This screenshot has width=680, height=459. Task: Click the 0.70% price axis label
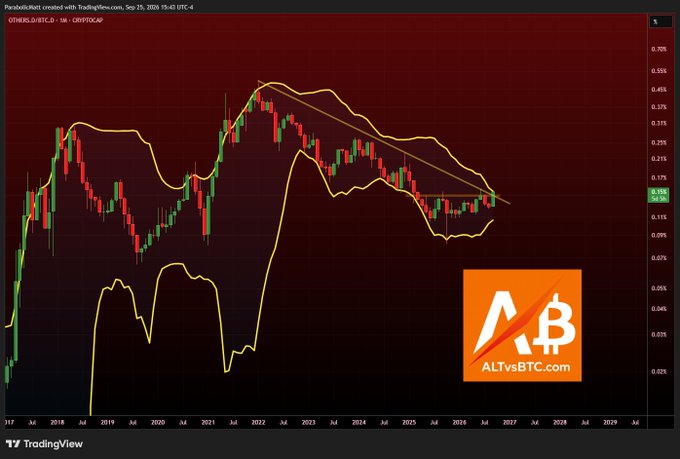[659, 49]
